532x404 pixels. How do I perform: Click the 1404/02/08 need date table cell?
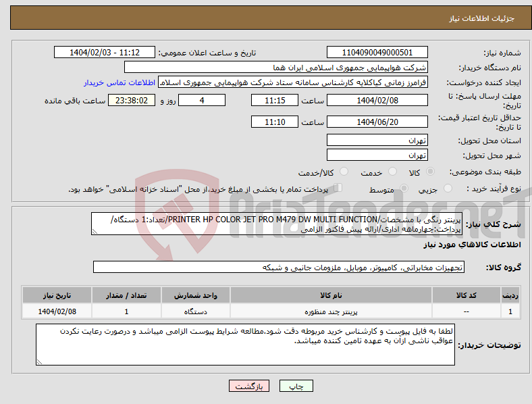57,311
